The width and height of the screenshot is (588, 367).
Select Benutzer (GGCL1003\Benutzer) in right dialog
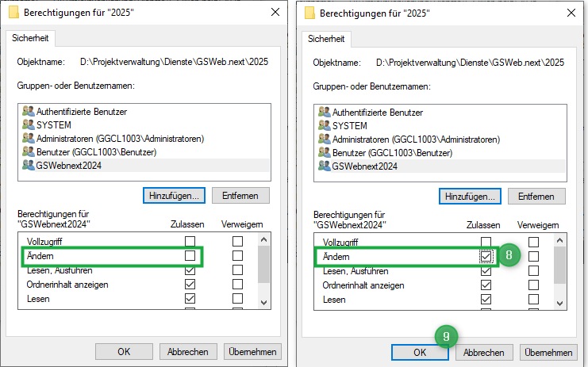(440, 152)
